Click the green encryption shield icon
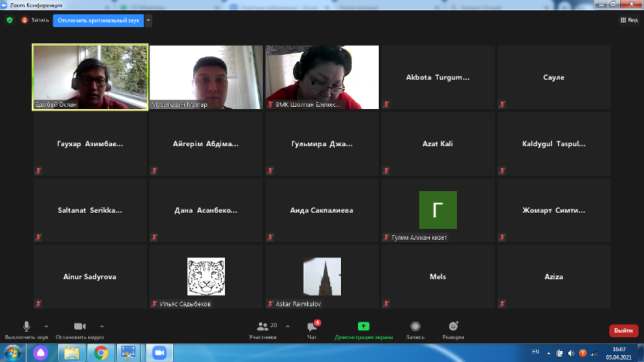The height and width of the screenshot is (362, 644). [9, 20]
